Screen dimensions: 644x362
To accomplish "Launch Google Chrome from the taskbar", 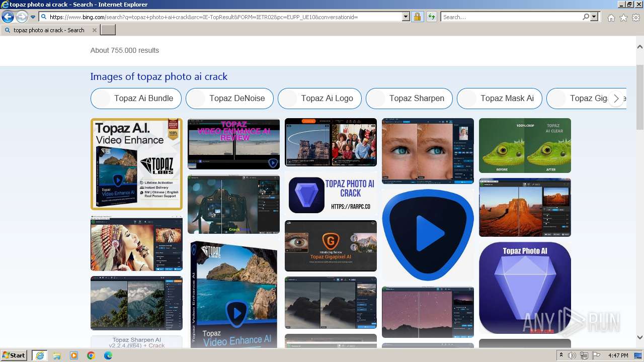I will (x=91, y=355).
